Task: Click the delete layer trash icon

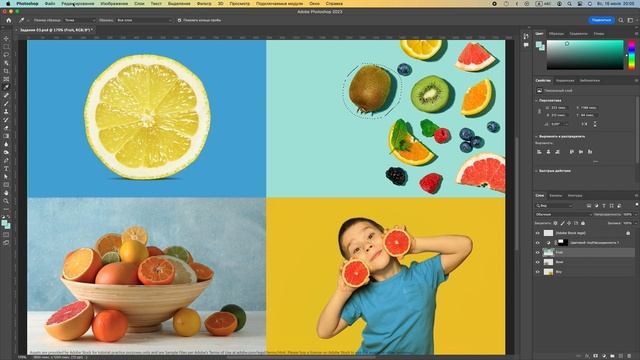Action: pos(630,356)
